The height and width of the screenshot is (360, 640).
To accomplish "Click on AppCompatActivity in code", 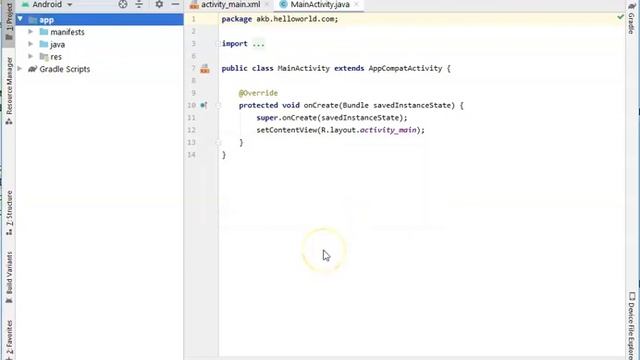I will click(x=405, y=69).
